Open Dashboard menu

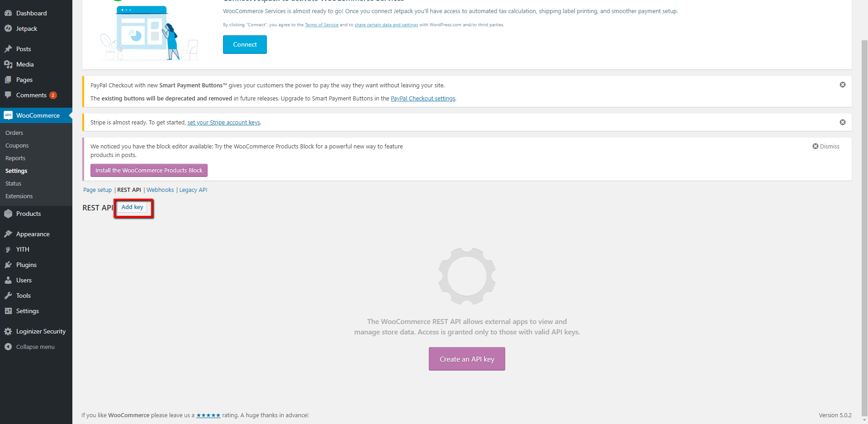[32, 13]
